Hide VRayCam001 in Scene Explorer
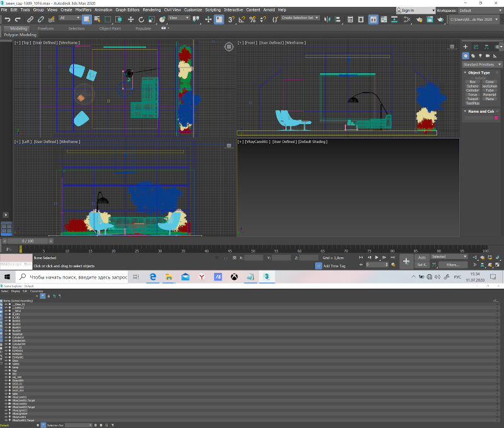The height and width of the screenshot is (428, 504). coord(6,397)
